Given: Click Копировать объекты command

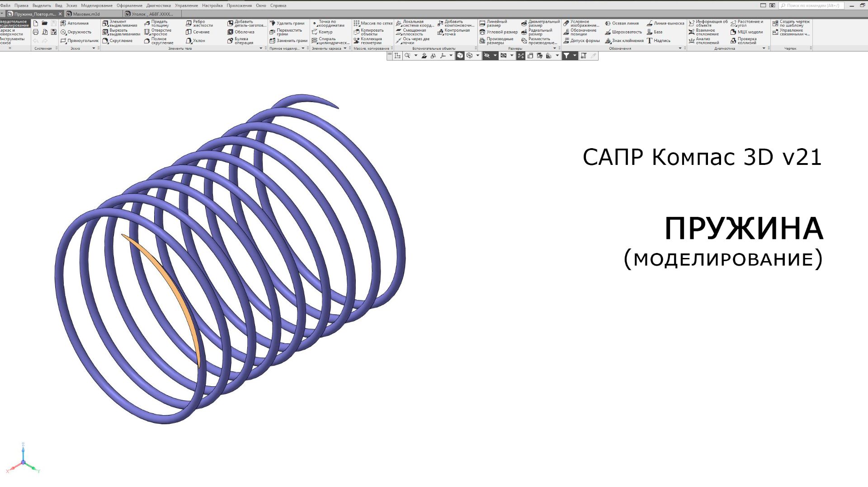Looking at the screenshot, I should (368, 32).
